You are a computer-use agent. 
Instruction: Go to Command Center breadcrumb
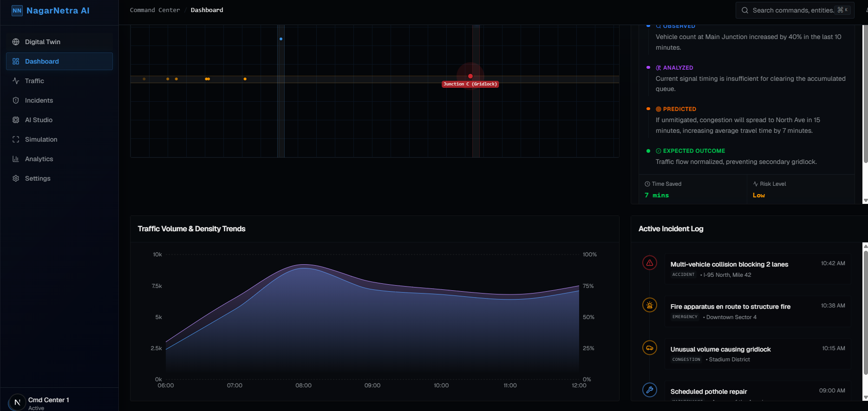(x=155, y=10)
